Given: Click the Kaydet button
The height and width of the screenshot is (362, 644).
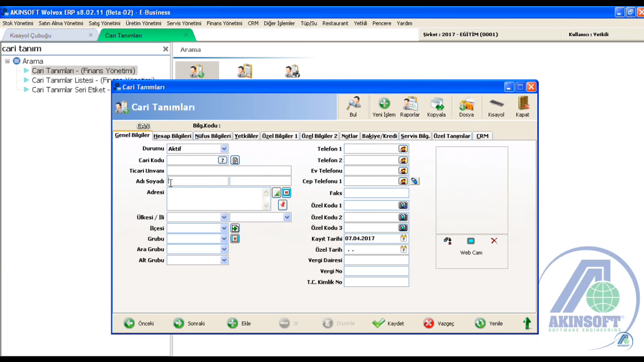Looking at the screenshot, I should [x=388, y=323].
